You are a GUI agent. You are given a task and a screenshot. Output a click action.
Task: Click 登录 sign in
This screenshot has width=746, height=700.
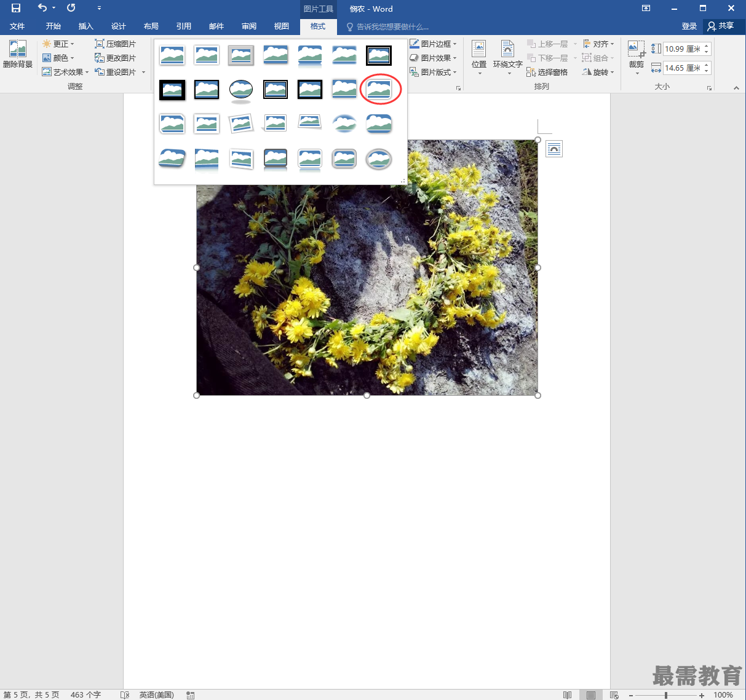pyautogui.click(x=689, y=26)
